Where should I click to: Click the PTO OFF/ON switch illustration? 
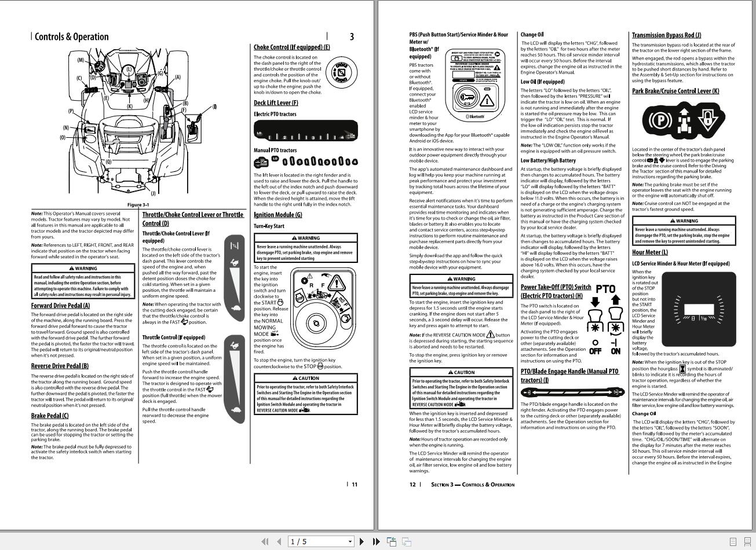pos(605,320)
